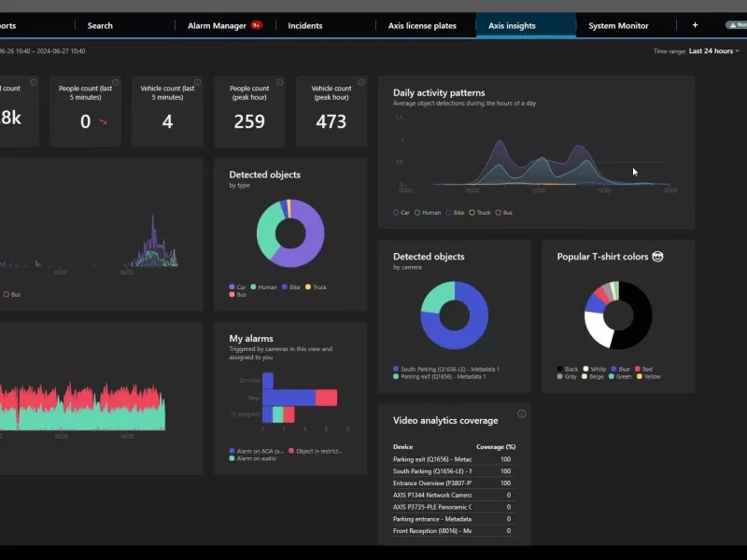
Task: Click info icon on People count (peak hour) card
Action: [x=279, y=82]
